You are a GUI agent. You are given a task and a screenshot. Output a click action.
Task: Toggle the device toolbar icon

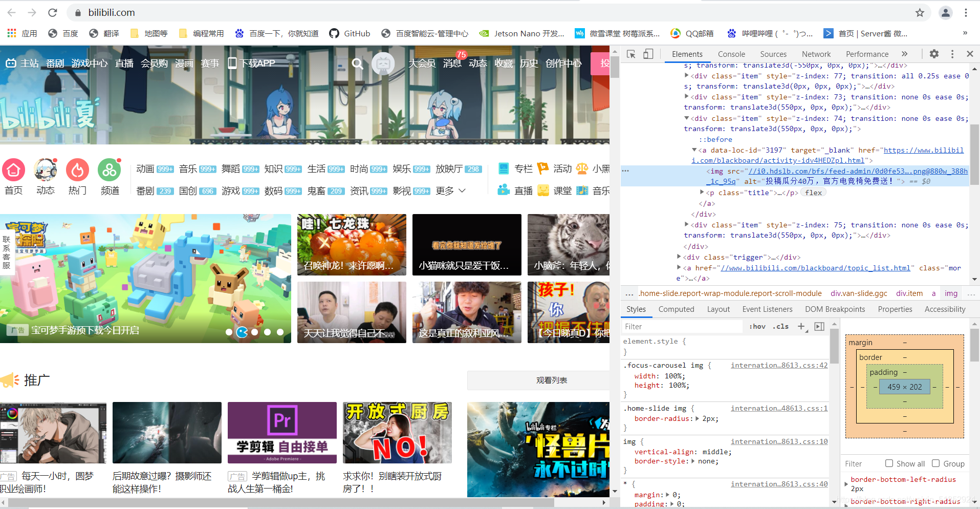click(x=648, y=54)
